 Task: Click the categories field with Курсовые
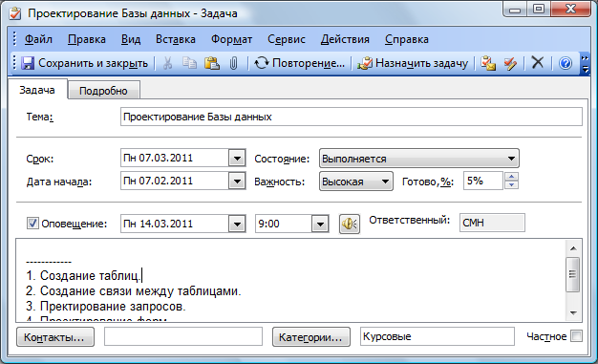pos(438,336)
